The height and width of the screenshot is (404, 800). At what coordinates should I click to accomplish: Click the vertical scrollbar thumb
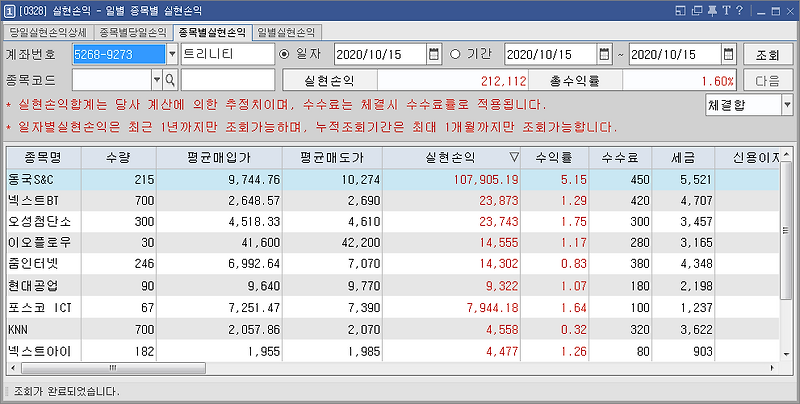[x=786, y=231]
